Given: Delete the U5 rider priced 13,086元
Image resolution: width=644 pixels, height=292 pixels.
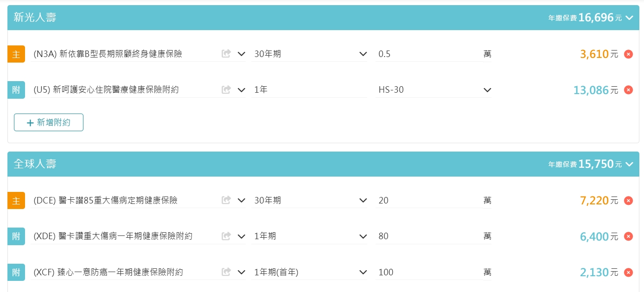Looking at the screenshot, I should point(628,90).
